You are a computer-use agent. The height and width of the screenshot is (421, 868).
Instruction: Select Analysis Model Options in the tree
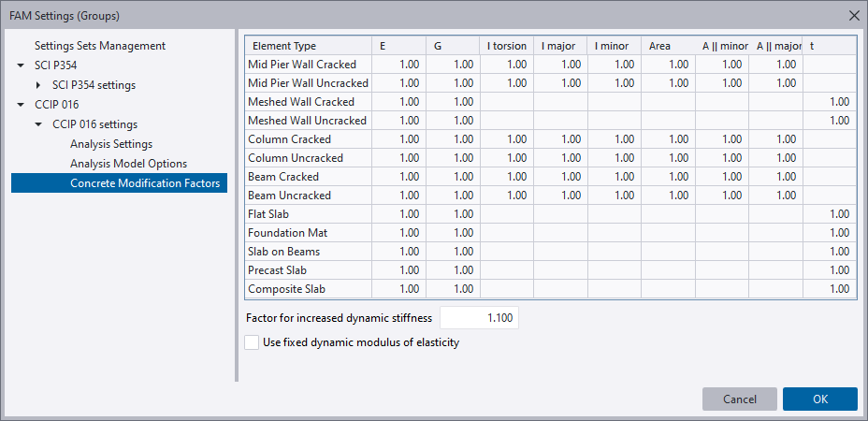pos(128,164)
